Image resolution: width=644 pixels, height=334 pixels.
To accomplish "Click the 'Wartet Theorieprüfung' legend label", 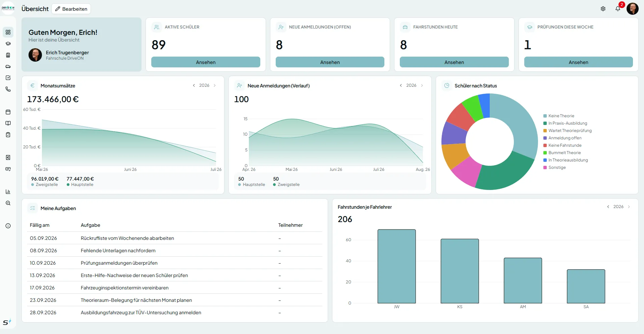I will pyautogui.click(x=570, y=131).
